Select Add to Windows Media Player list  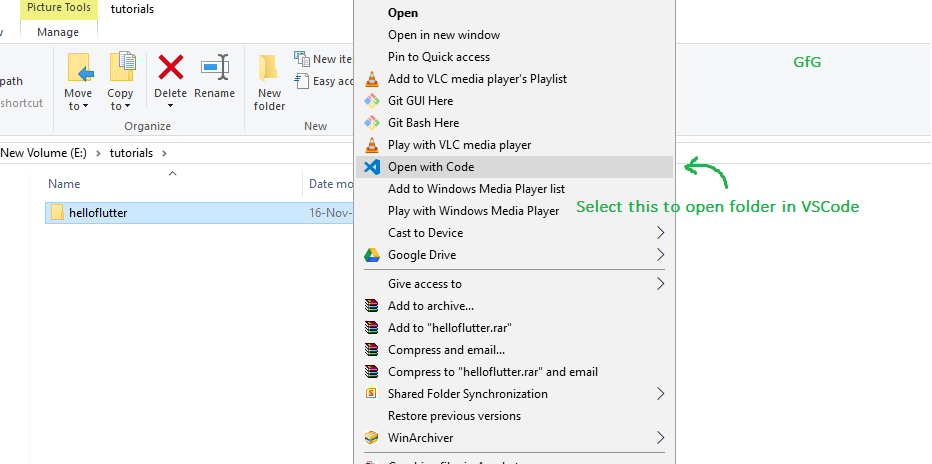515,189
